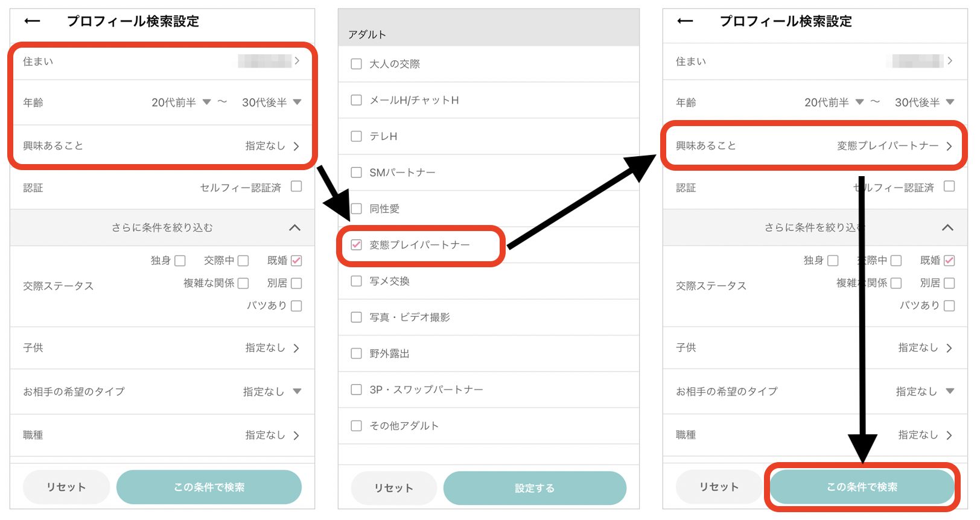Image resolution: width=980 pixels, height=520 pixels.
Task: Open 職種 chevron in the right panel
Action: [949, 435]
